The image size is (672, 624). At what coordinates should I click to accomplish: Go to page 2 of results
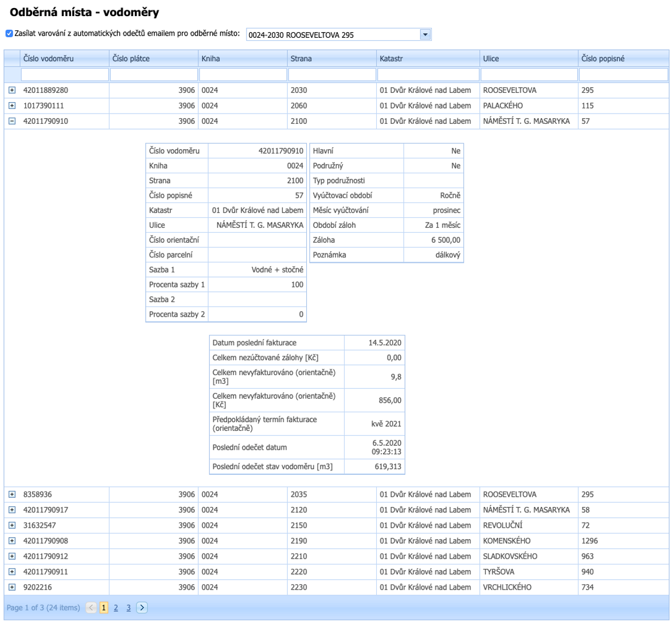tap(115, 608)
